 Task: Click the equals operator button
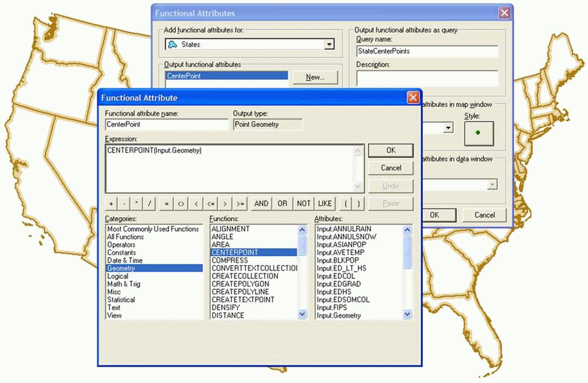(x=167, y=204)
